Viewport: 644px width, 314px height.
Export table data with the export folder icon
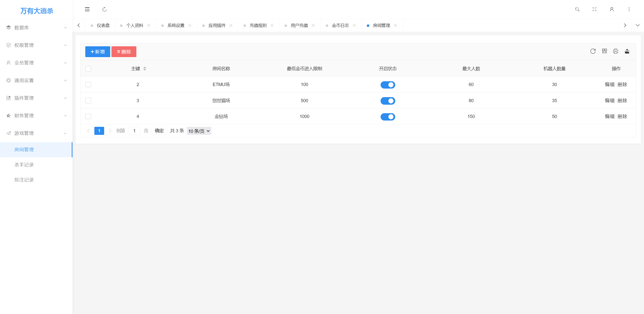click(627, 51)
